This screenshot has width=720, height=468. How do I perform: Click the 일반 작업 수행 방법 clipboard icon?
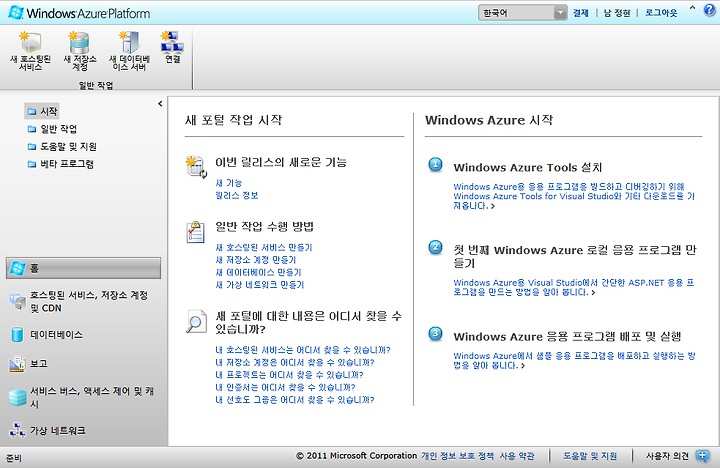pyautogui.click(x=195, y=231)
